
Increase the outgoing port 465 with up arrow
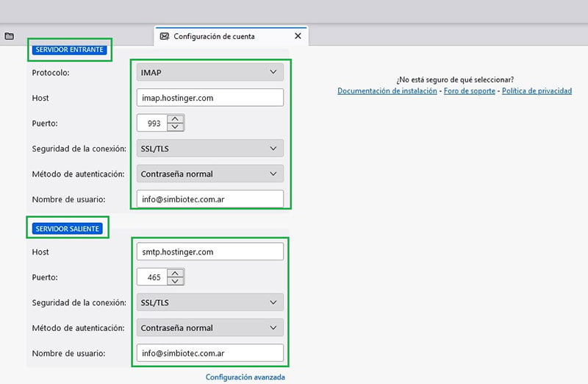click(x=175, y=272)
